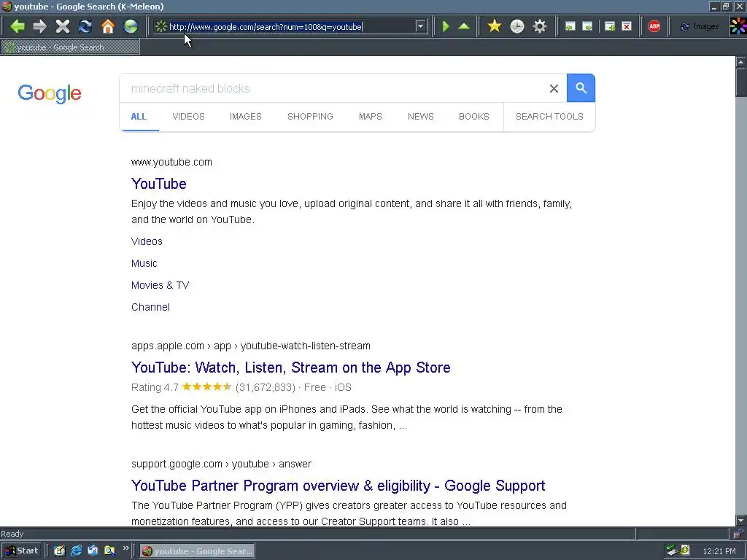
Task: Open preferences with the gear icon
Action: 540,26
